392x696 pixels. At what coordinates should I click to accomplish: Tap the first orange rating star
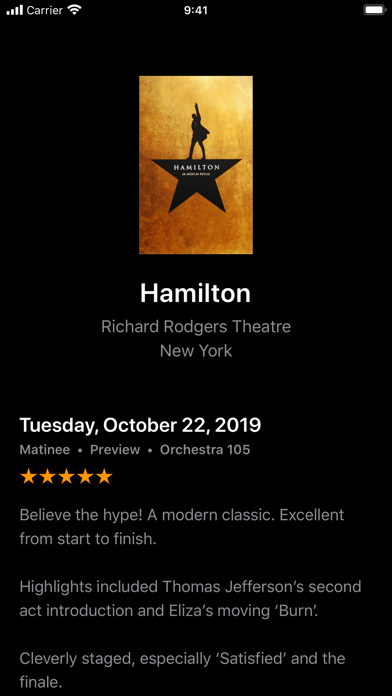[x=28, y=476]
